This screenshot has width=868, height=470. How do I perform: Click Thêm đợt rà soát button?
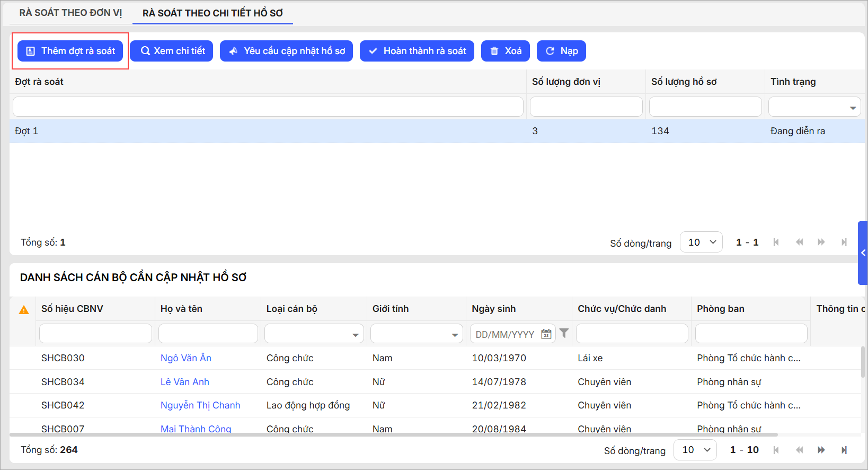[70, 51]
